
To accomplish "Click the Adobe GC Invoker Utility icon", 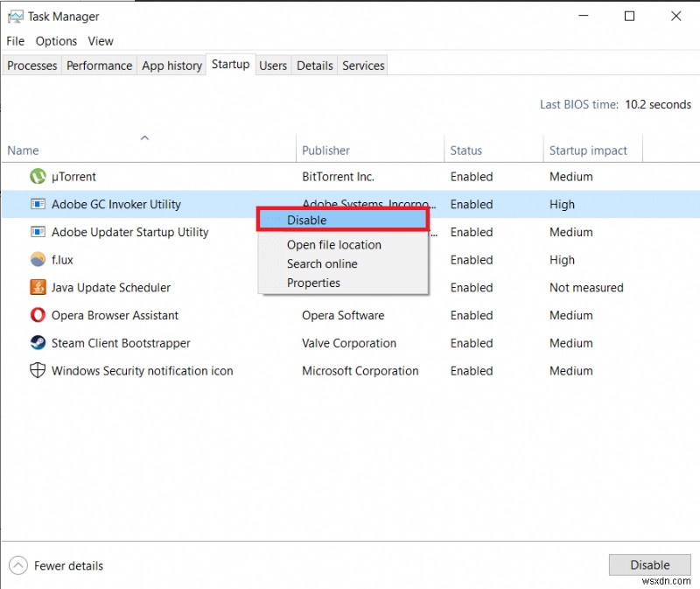I will 37,204.
